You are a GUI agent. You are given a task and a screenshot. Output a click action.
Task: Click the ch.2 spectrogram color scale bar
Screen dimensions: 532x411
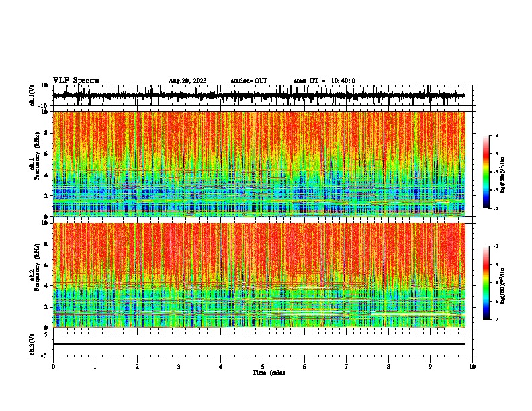click(486, 283)
